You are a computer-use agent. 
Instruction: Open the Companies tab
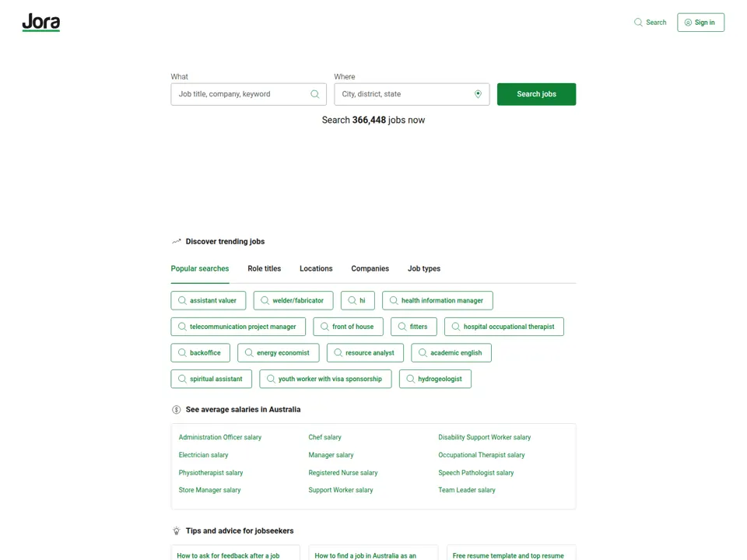coord(370,268)
